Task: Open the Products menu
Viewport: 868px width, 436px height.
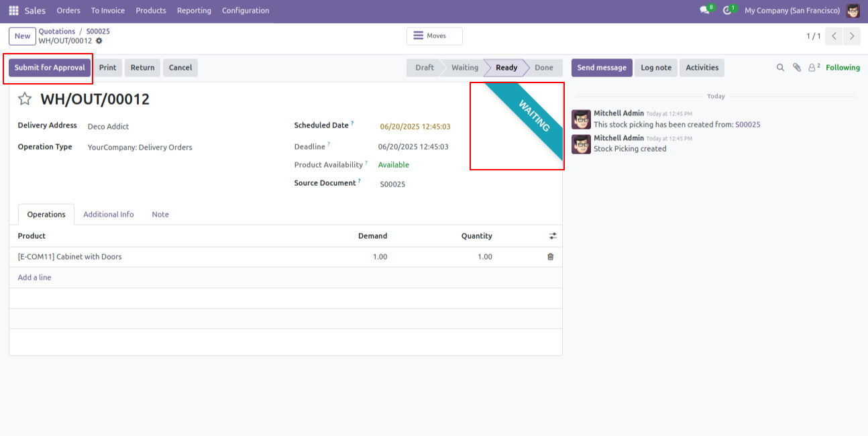Action: (x=151, y=11)
